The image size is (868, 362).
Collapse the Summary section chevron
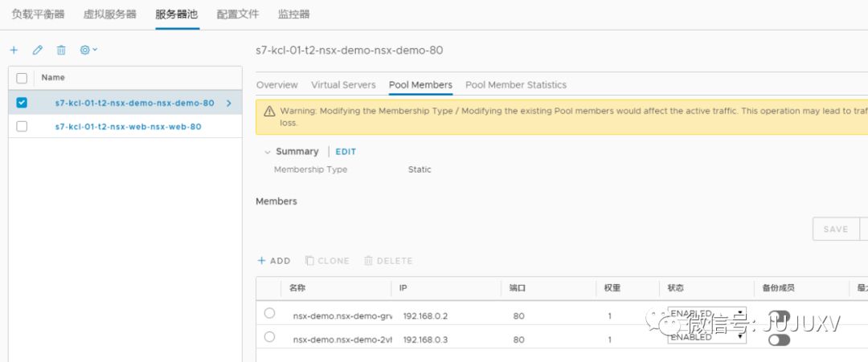coord(268,152)
